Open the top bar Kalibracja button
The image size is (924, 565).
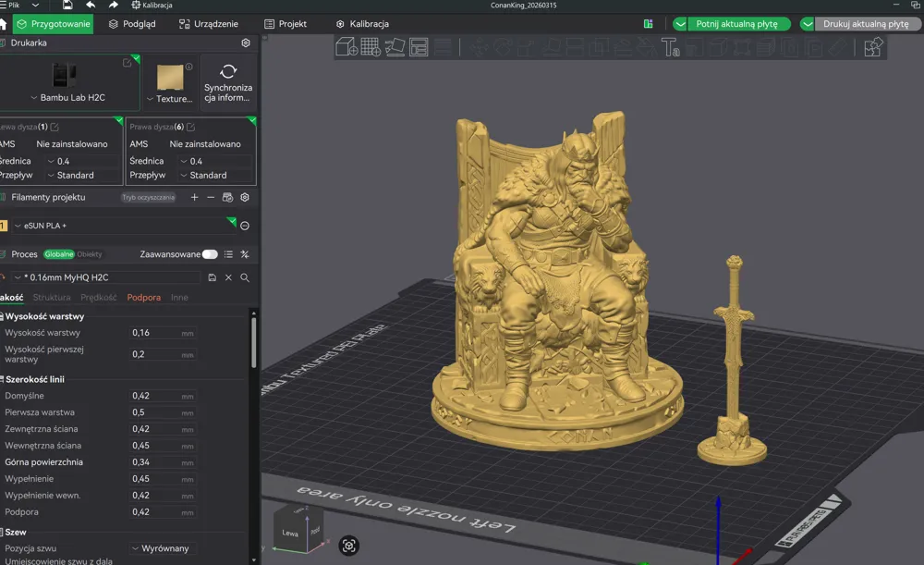click(x=152, y=5)
